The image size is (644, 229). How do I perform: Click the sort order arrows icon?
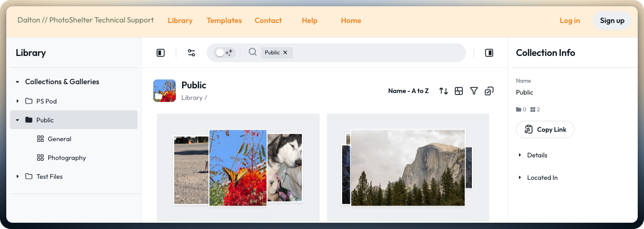click(444, 91)
